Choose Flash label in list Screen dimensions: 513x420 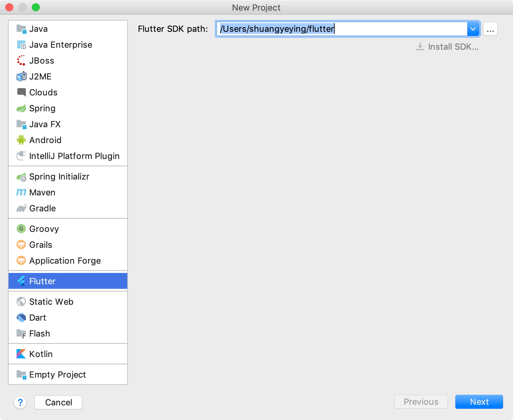[39, 334]
